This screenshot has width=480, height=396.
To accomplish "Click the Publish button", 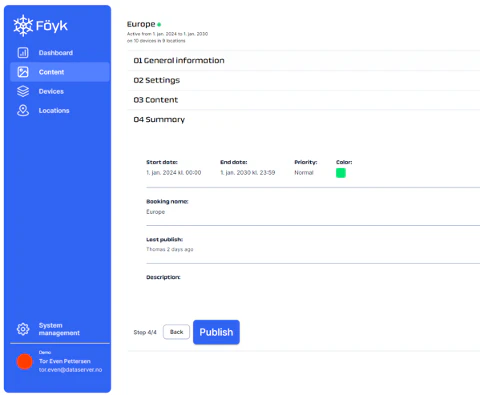I will [216, 332].
